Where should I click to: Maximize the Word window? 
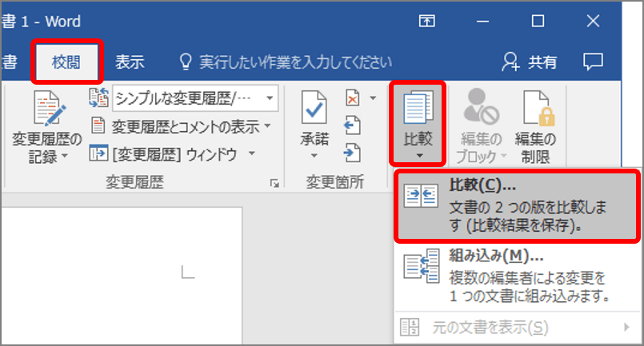tap(538, 21)
